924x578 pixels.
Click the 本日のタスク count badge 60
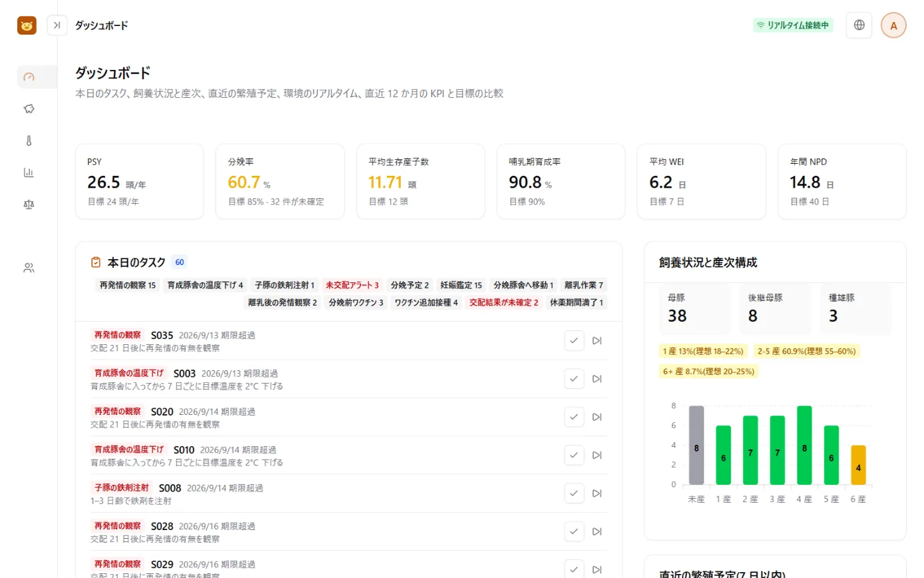tap(180, 262)
